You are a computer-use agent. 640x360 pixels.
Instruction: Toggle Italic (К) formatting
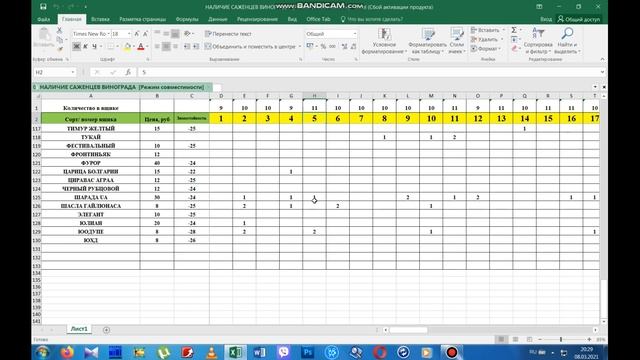point(85,47)
